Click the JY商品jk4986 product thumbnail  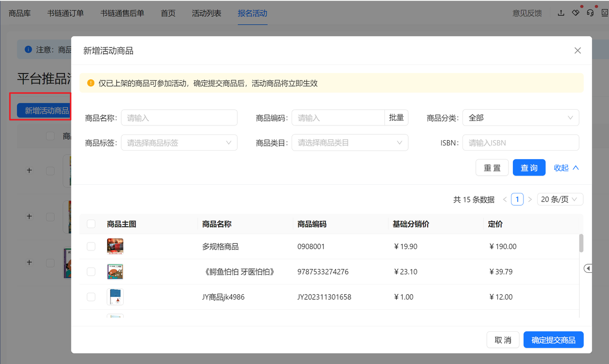point(115,297)
